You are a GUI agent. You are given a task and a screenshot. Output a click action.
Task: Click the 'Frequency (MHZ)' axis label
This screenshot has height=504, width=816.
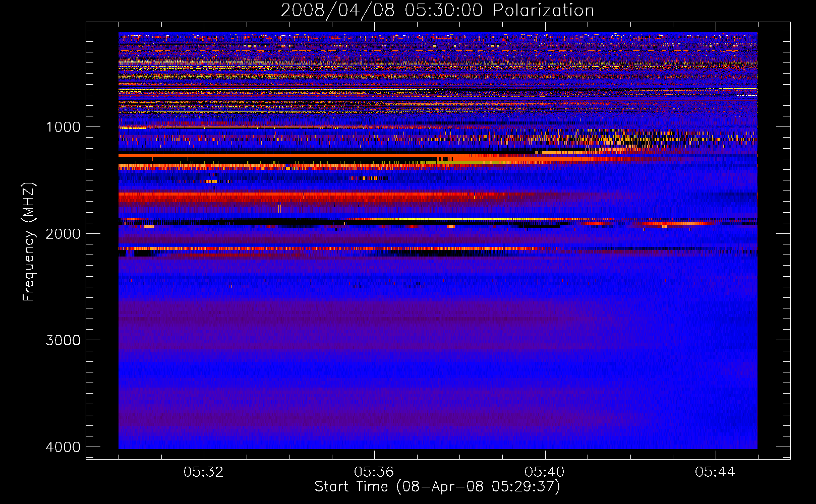point(29,242)
